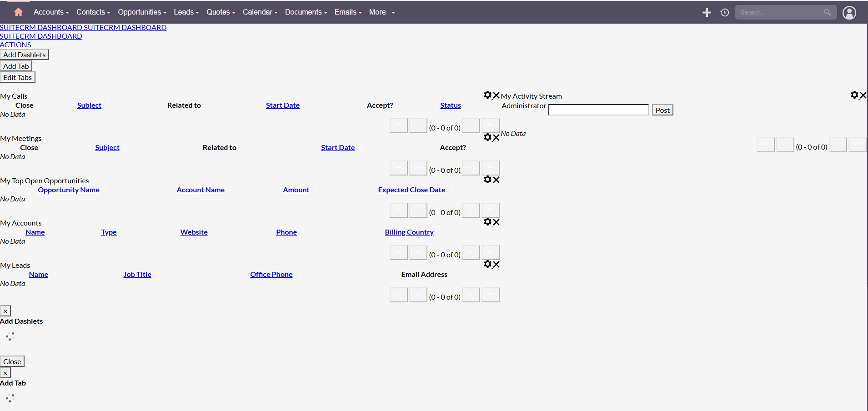This screenshot has height=411, width=868.
Task: Expand the Quotes menu
Action: tap(221, 12)
